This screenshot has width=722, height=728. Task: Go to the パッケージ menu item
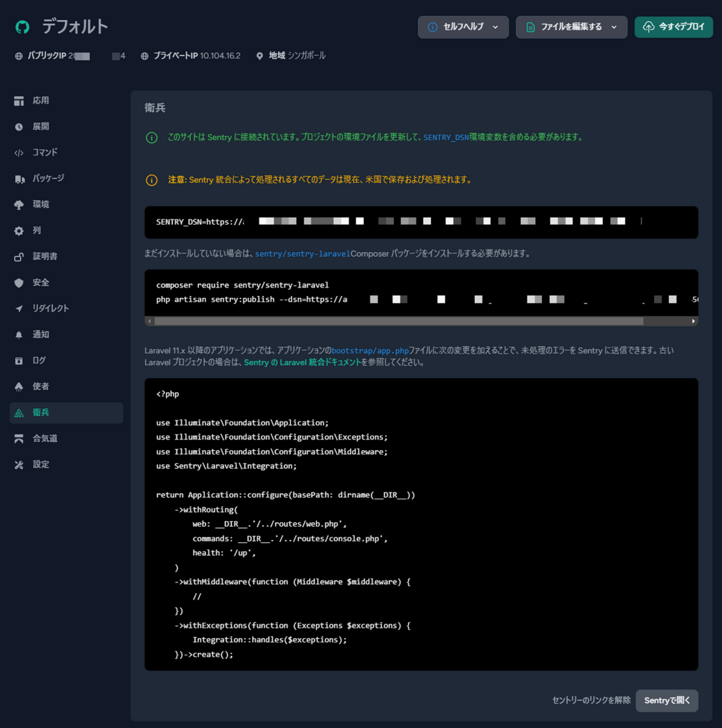coord(66,179)
